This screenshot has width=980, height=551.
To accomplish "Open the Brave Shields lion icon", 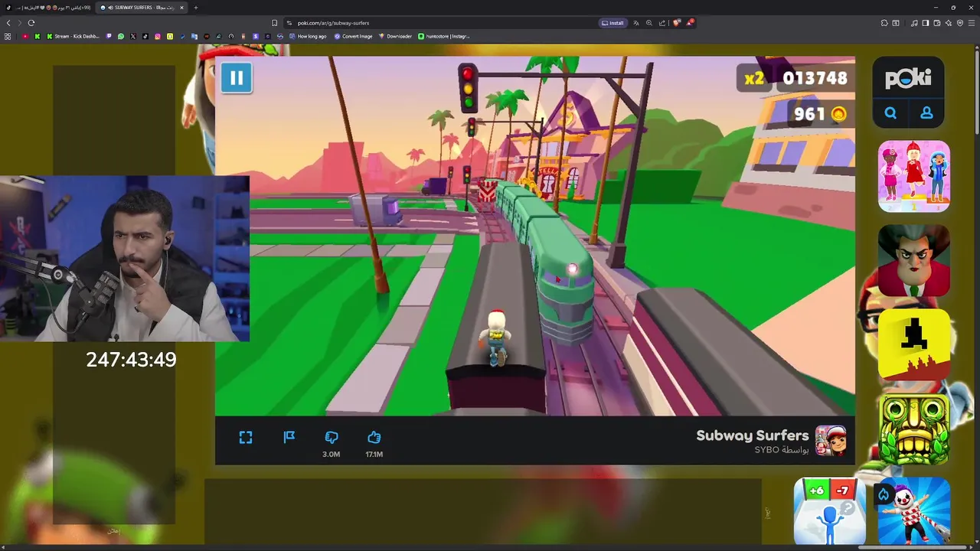I will pyautogui.click(x=677, y=23).
